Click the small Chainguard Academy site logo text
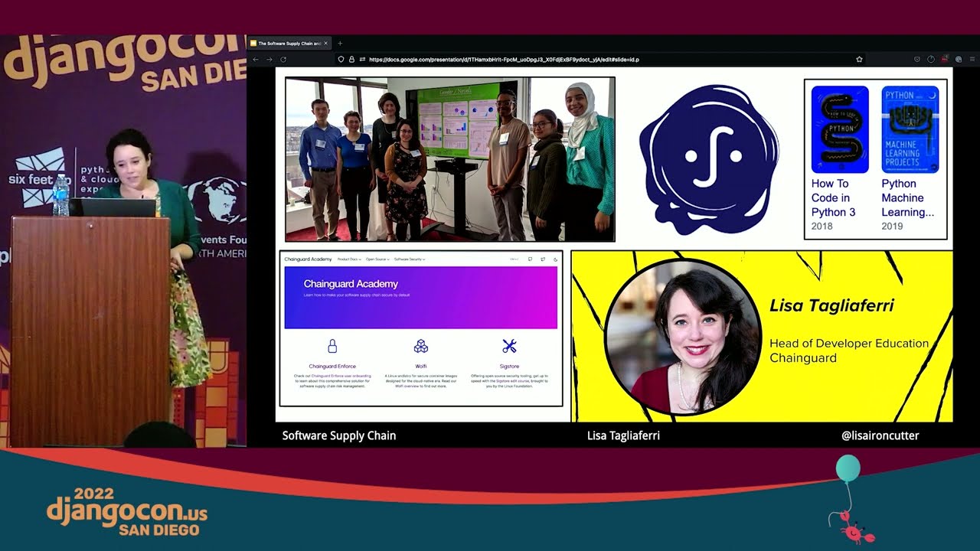This screenshot has width=980, height=551. tap(308, 259)
